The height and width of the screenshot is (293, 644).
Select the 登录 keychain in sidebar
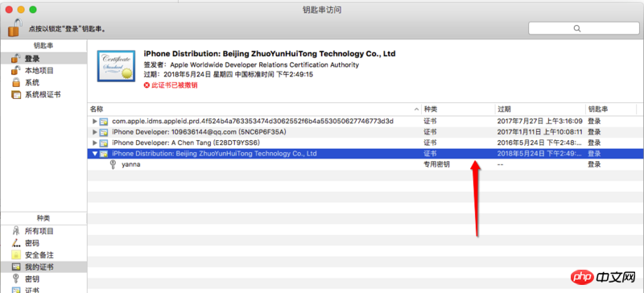[x=43, y=58]
